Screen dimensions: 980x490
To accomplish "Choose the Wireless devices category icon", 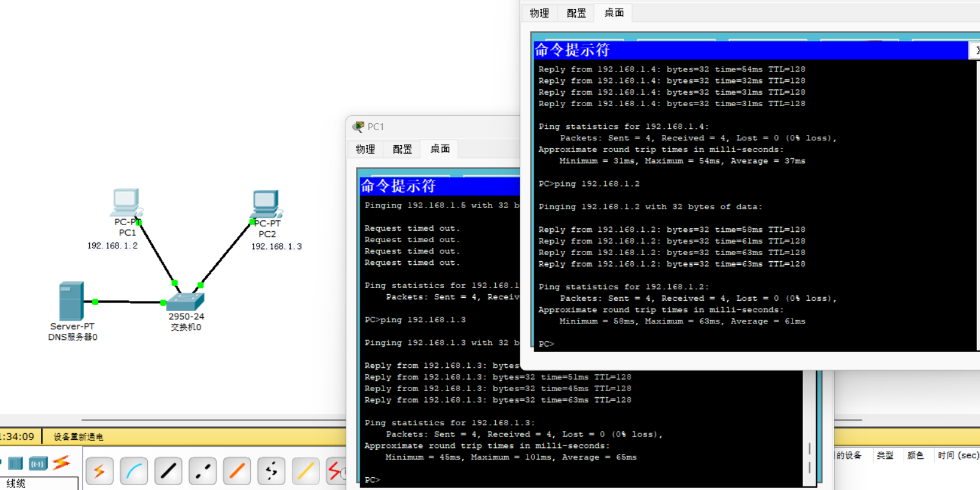I will click(38, 464).
